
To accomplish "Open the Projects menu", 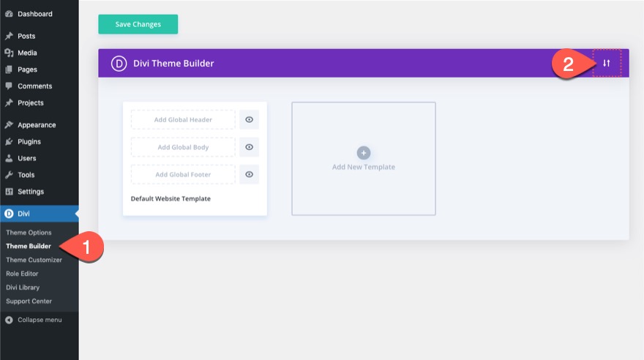I will [x=40, y=102].
